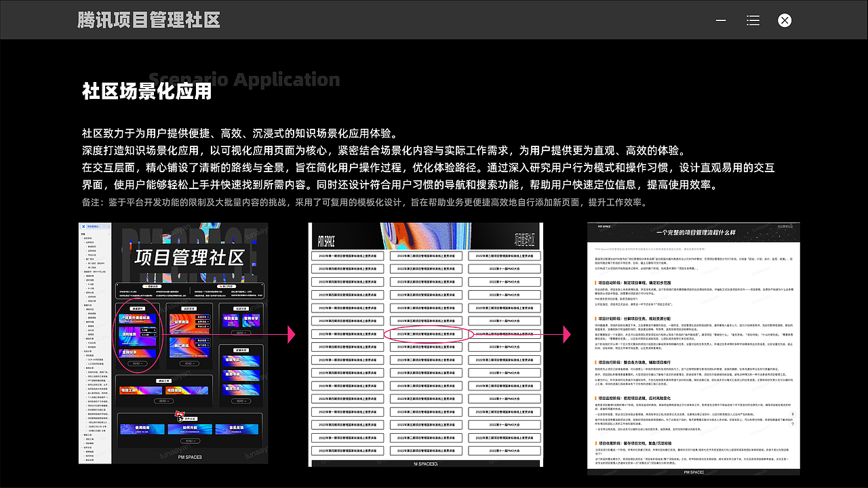Open the 案例分享 card in homepage mockup

click(252, 320)
